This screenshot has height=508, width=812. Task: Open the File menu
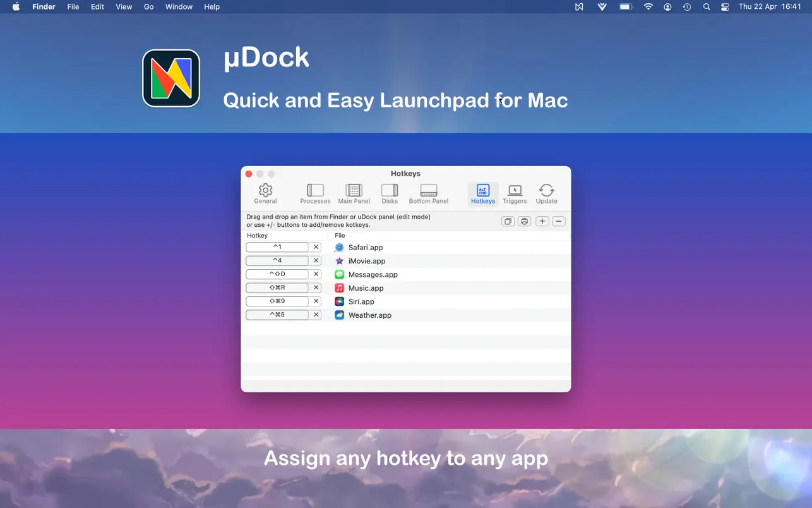click(x=73, y=7)
